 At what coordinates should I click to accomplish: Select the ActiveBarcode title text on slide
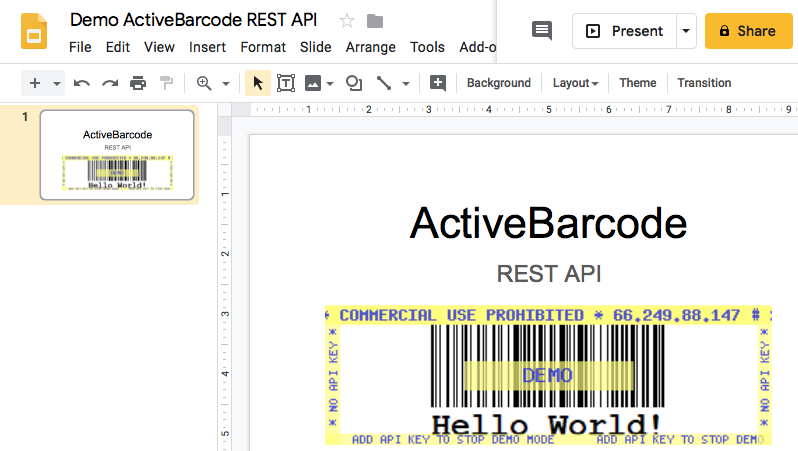(x=549, y=223)
